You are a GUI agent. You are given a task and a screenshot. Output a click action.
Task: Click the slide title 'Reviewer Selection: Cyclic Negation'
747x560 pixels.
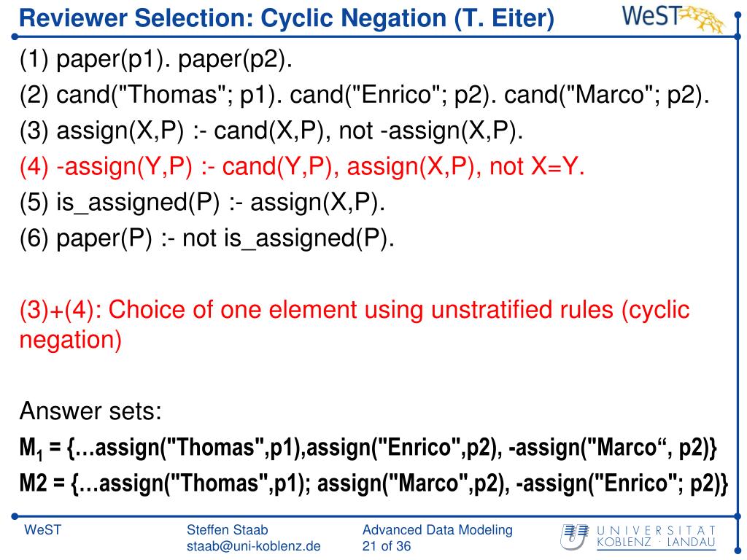click(286, 19)
